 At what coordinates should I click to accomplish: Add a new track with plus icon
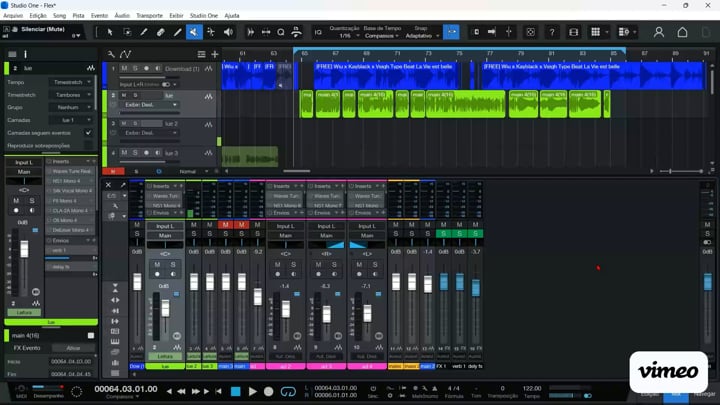214,54
